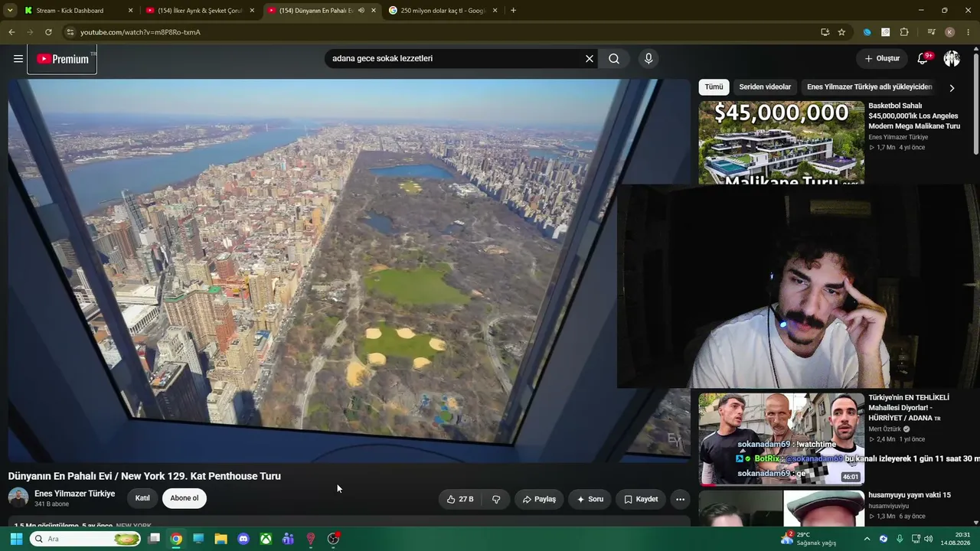Open the $45,000,000 mansion video thumbnail
980x551 pixels.
point(781,142)
